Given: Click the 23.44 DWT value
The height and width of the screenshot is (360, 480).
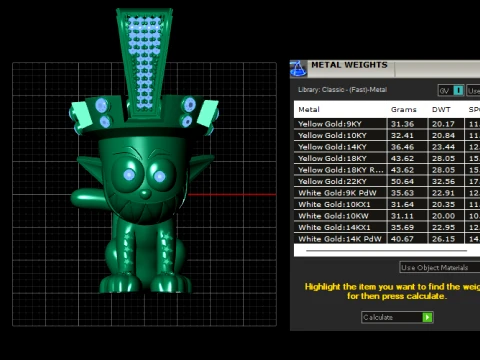Looking at the screenshot, I should 443,147.
